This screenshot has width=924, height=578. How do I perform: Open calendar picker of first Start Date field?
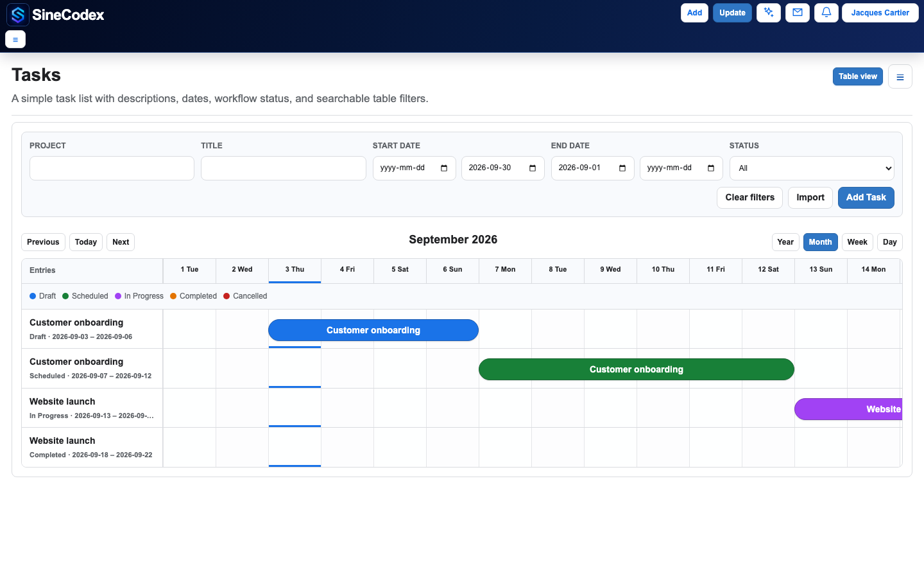pos(444,168)
